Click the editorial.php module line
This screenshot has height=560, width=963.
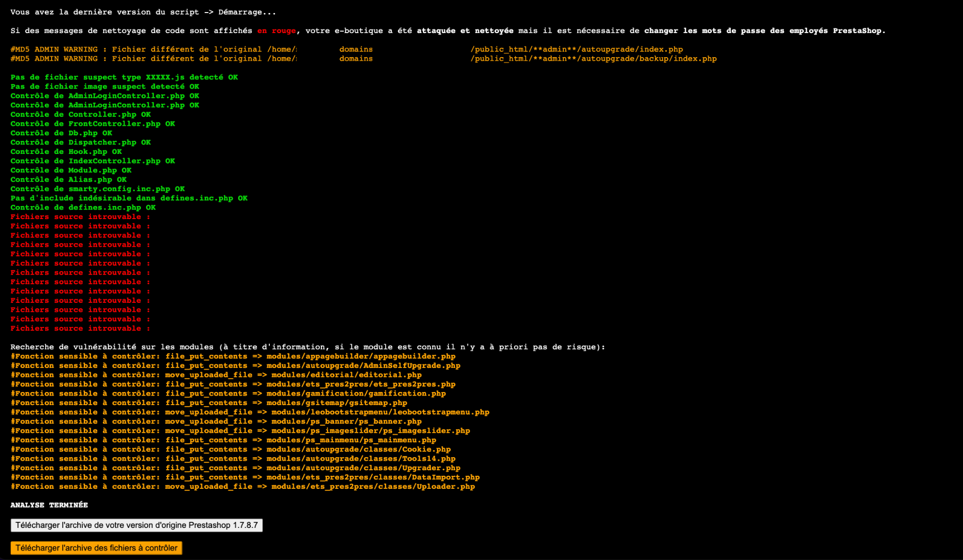tap(346, 375)
